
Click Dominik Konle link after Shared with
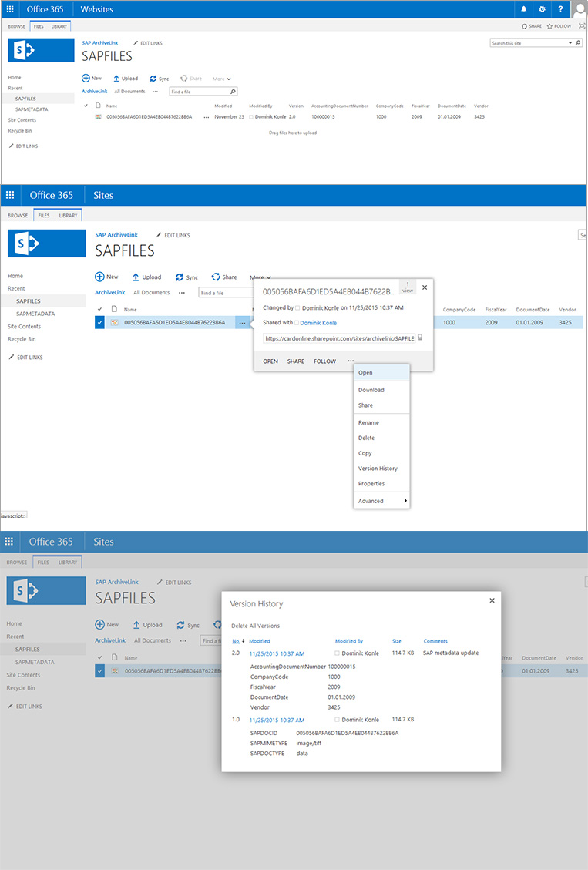point(318,323)
